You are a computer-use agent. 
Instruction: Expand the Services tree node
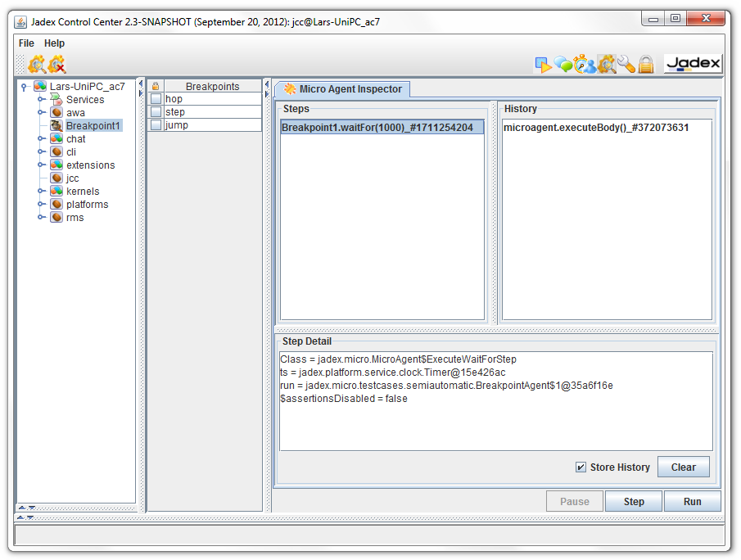tap(42, 99)
